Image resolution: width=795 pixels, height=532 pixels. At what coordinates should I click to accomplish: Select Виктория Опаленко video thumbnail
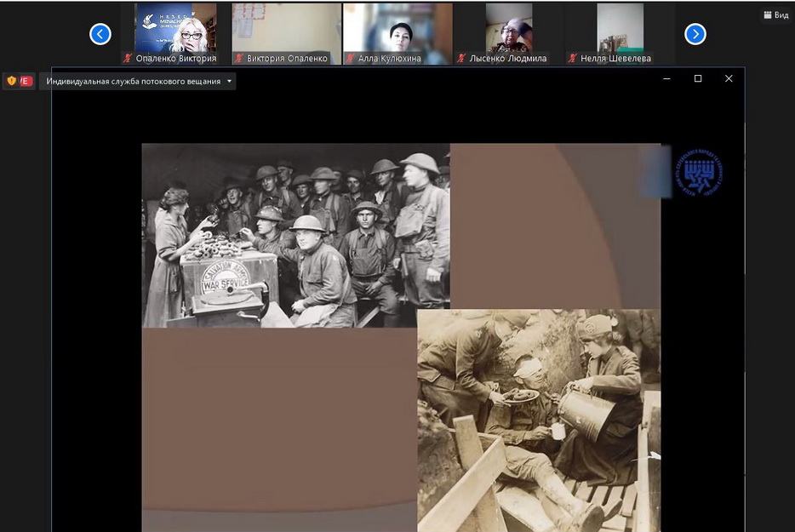(287, 33)
